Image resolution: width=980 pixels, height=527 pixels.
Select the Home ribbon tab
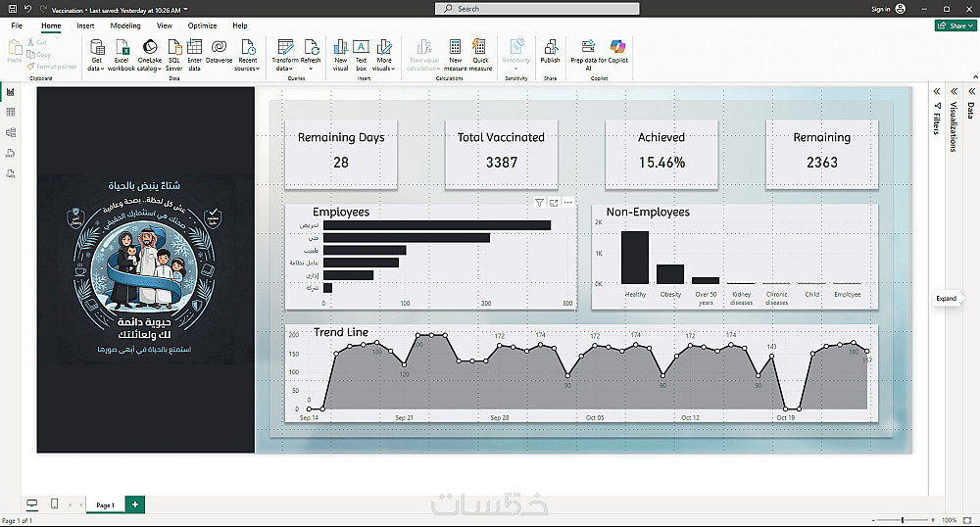coord(51,25)
